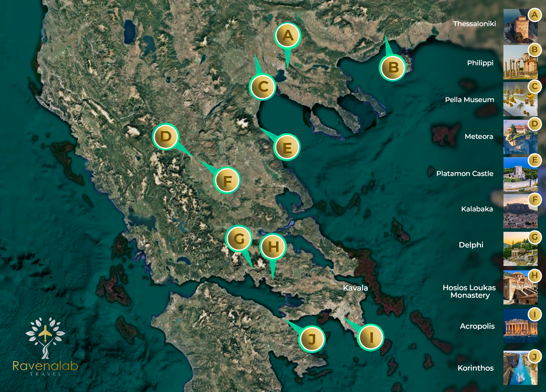Click the Korinthos canal photo

point(520,368)
